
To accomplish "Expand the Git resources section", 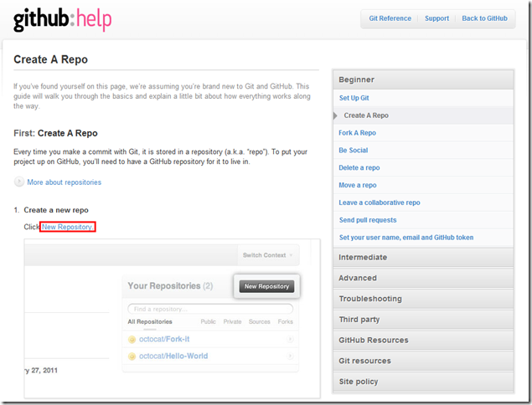I will tap(423, 361).
